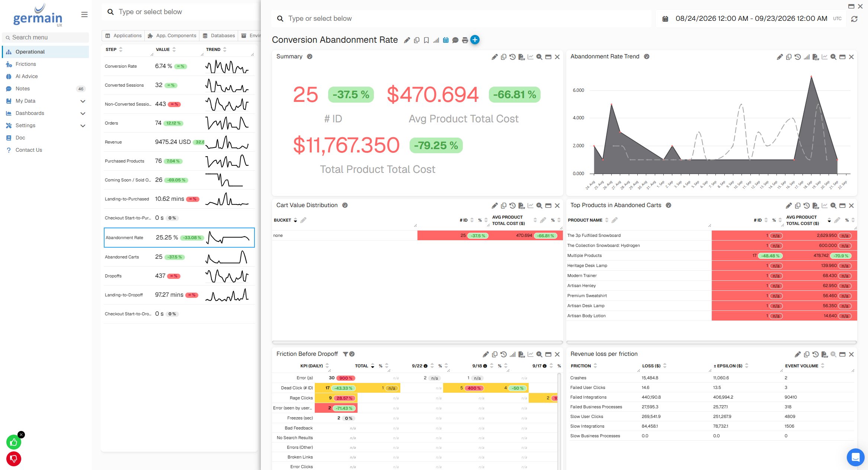Switch to the Databases tab
The width and height of the screenshot is (868, 470).
219,36
